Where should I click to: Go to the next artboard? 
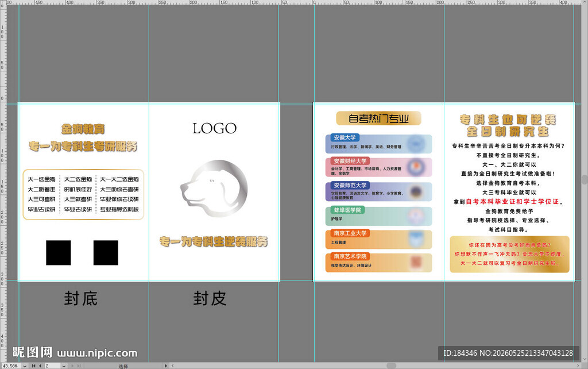(x=72, y=366)
